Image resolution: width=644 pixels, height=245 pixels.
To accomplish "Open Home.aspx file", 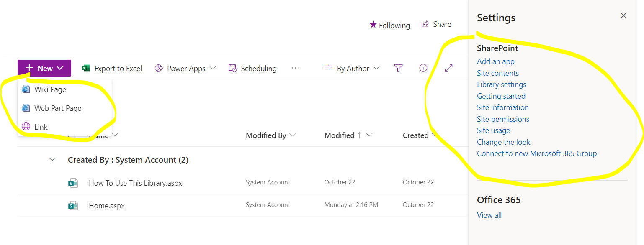I will click(x=106, y=206).
